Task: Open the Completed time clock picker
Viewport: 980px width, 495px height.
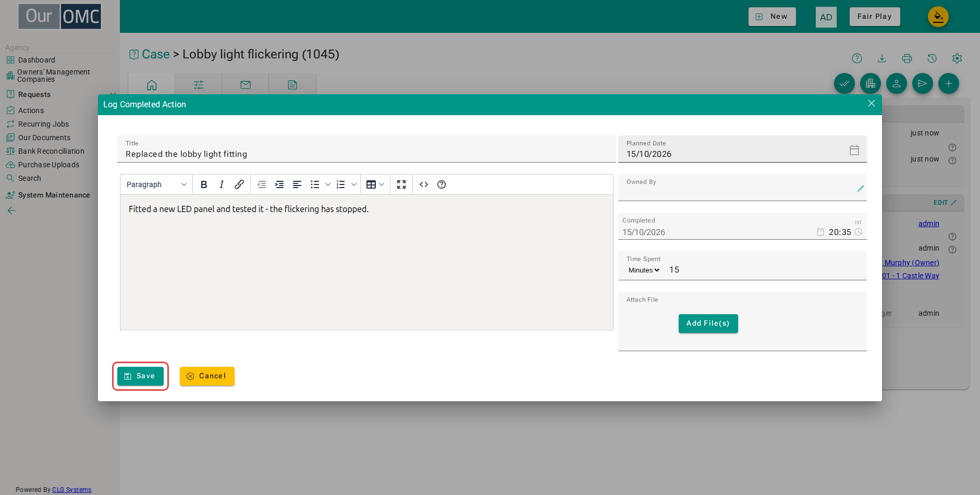Action: click(x=859, y=232)
